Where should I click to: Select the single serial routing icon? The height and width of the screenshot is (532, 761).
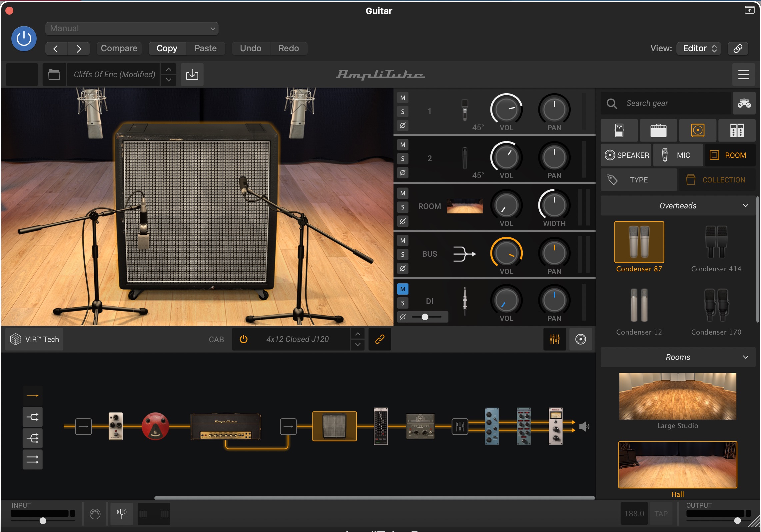tap(32, 396)
